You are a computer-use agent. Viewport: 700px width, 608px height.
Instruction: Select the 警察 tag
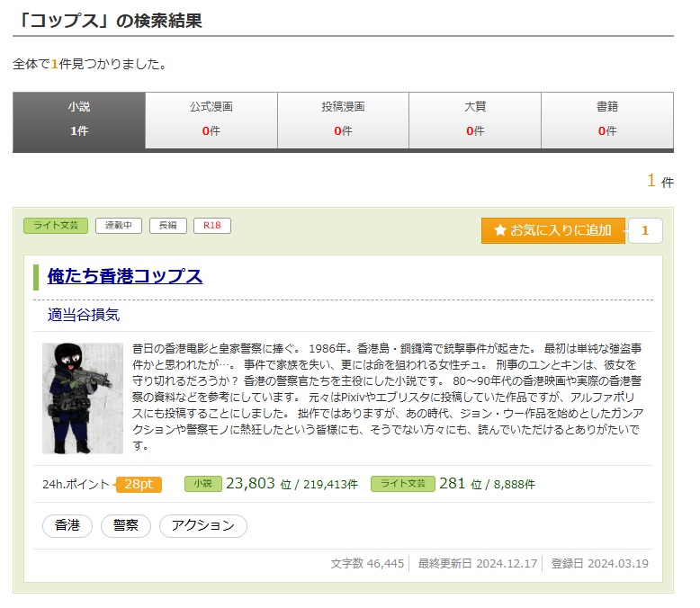(x=125, y=525)
